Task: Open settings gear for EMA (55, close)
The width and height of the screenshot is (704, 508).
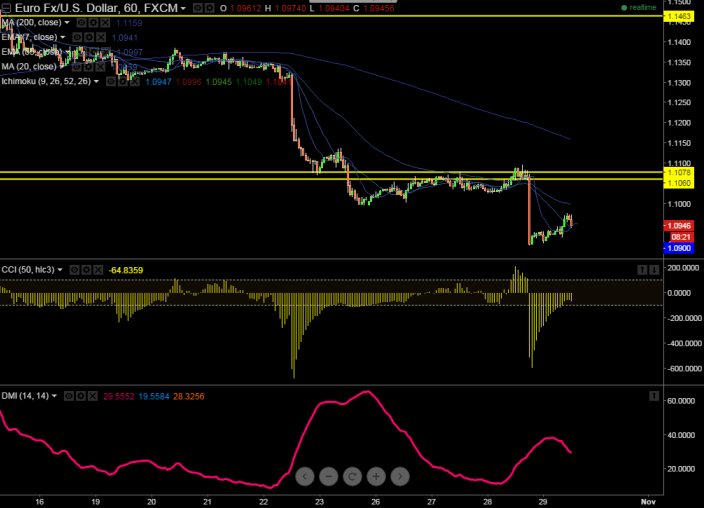Action: [93, 52]
